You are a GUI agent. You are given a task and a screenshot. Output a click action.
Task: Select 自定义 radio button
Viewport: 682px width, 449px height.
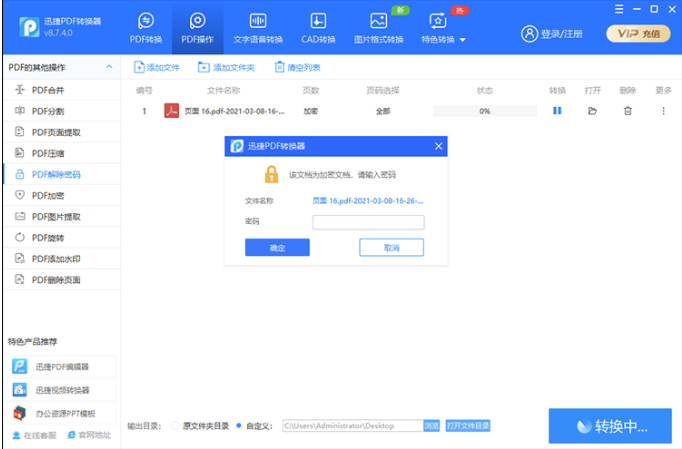(238, 426)
